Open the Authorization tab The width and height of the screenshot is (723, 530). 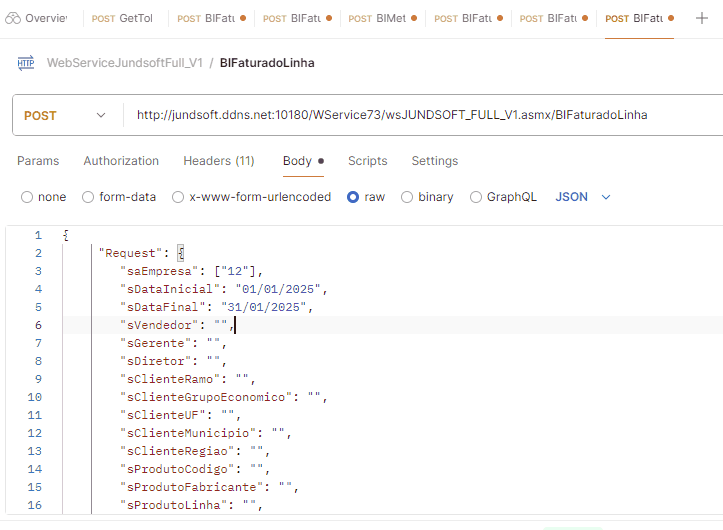pyautogui.click(x=121, y=161)
